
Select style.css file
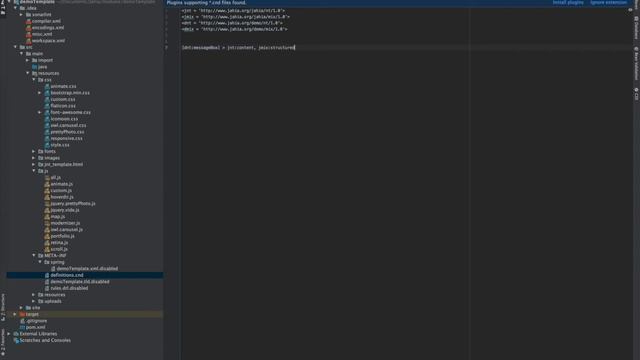[x=60, y=145]
